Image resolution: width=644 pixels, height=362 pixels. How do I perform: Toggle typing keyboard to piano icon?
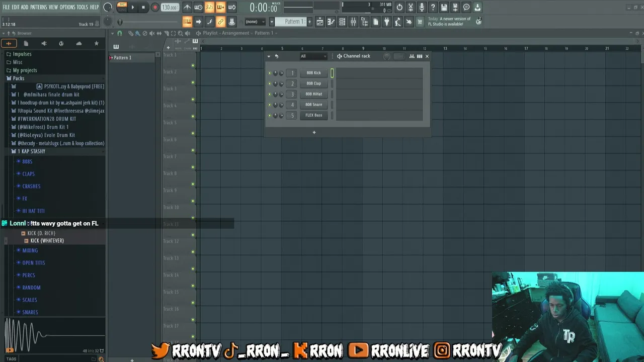pos(187,22)
